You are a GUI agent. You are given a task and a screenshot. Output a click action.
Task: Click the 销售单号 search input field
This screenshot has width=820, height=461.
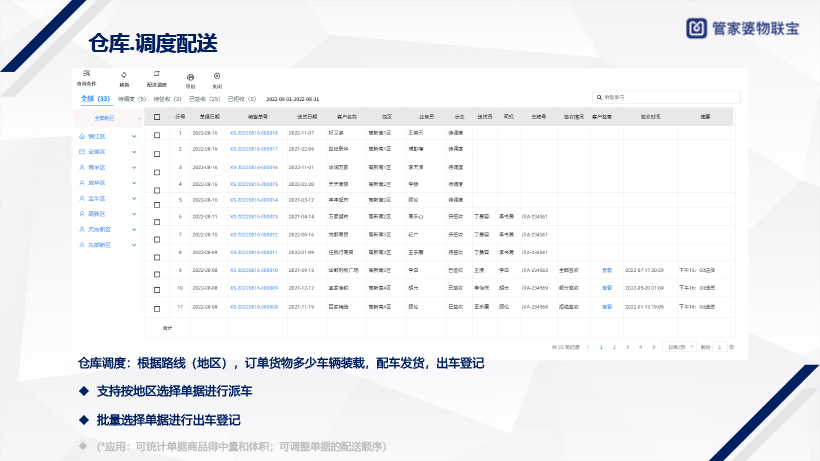pos(666,98)
